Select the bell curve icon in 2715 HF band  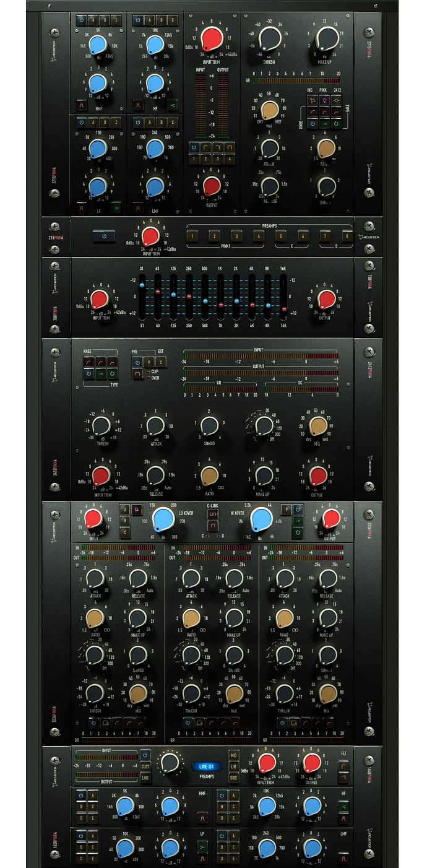[x=137, y=104]
